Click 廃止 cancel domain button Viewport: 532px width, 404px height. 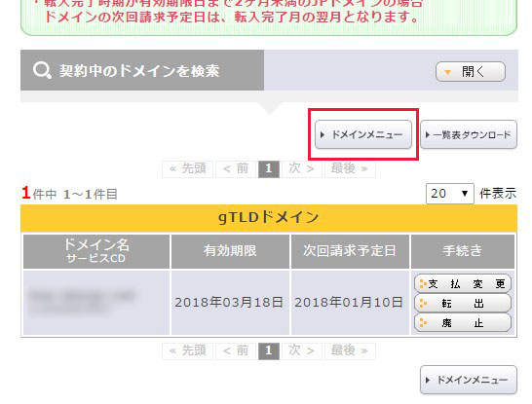tap(463, 322)
